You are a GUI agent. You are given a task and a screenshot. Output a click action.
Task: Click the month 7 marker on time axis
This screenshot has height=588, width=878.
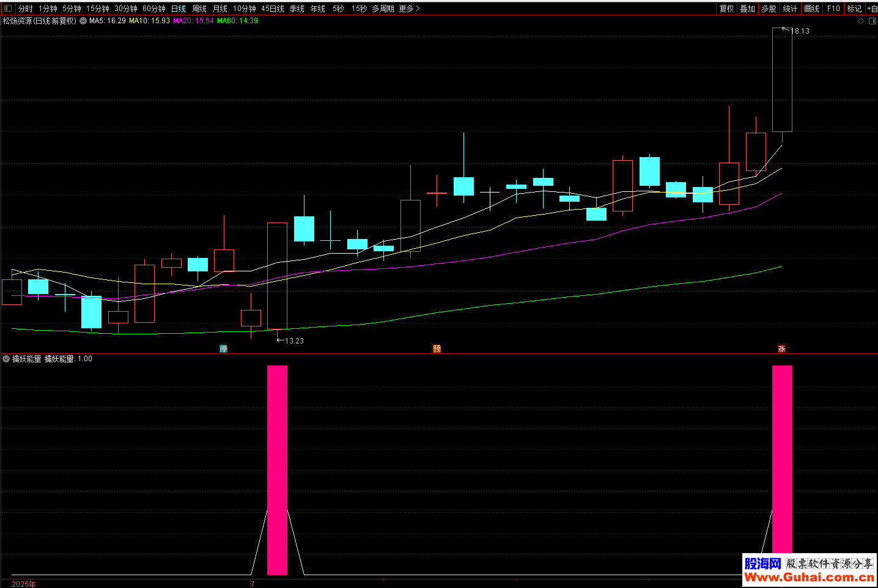pos(253,584)
